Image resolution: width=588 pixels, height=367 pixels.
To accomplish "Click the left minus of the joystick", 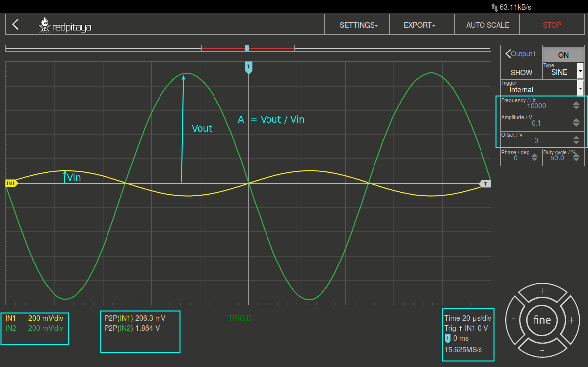I will pyautogui.click(x=513, y=320).
